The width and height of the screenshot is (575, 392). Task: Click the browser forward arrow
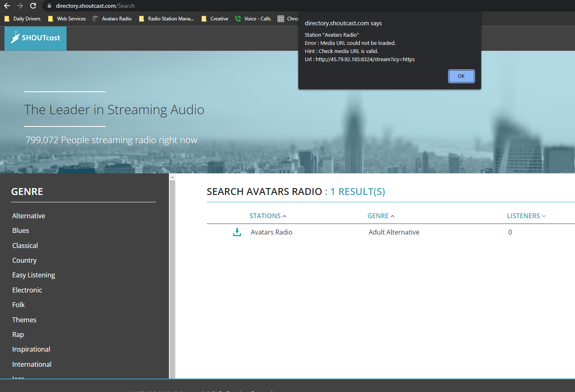20,6
